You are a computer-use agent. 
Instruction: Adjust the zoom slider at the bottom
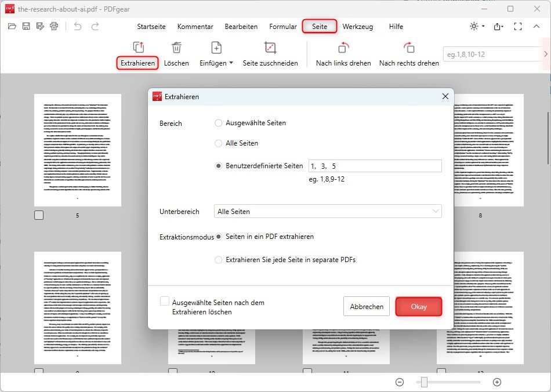coord(424,382)
